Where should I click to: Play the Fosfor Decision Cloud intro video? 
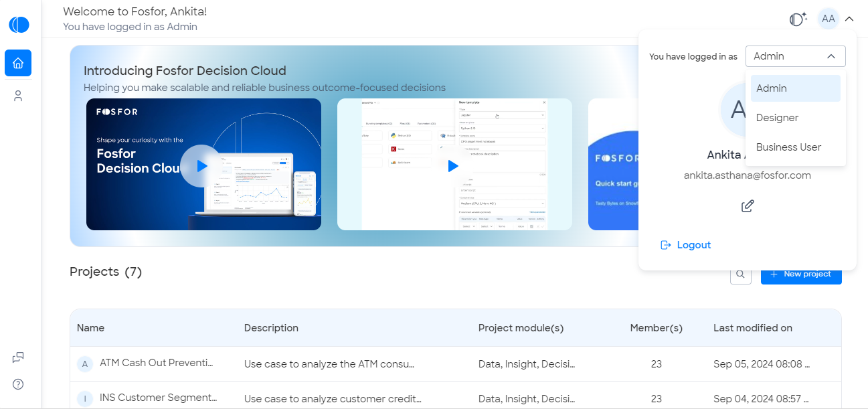pos(201,165)
